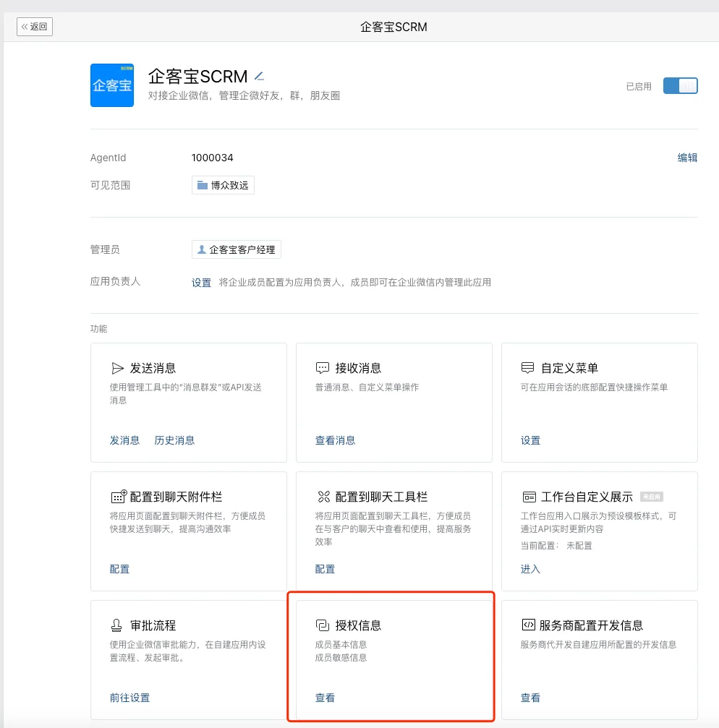The image size is (719, 728).
Task: Click the 接收消息 card title
Action: [x=358, y=368]
